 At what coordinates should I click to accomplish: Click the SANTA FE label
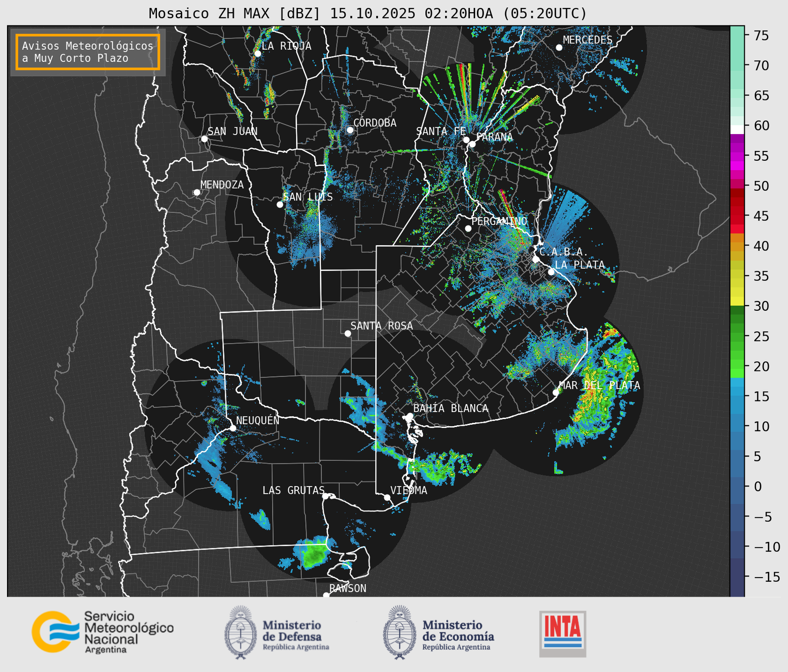(441, 131)
